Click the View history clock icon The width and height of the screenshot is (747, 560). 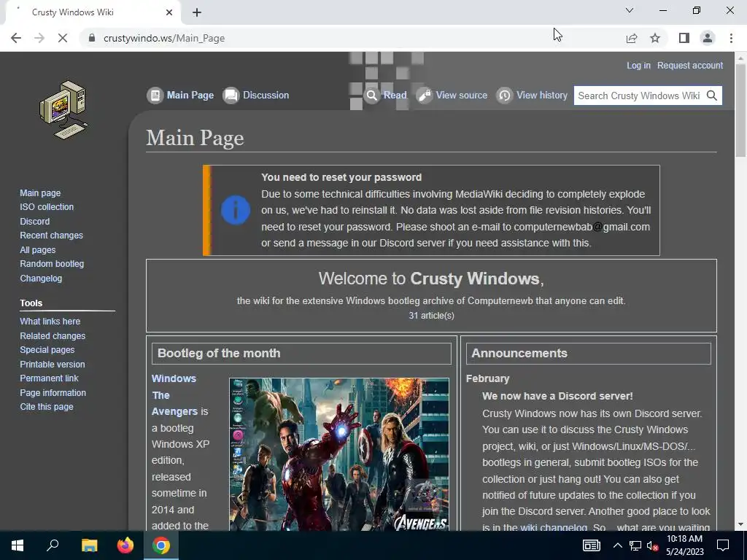pos(505,96)
